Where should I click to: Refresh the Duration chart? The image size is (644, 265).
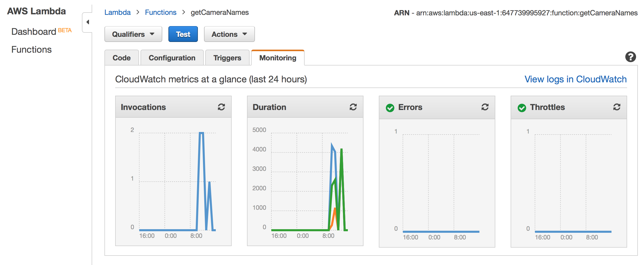click(353, 107)
